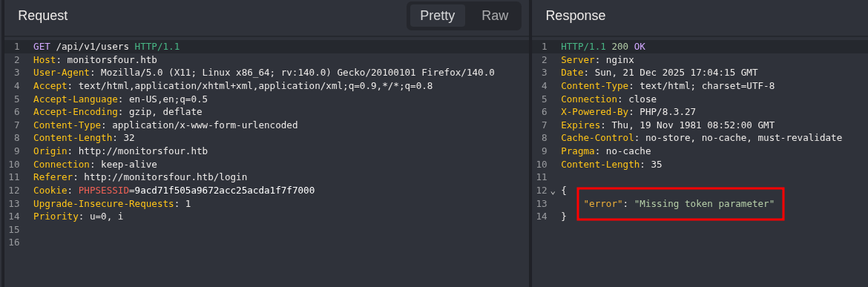Click the Connection: close response line
The image size is (868, 287).
pyautogui.click(x=608, y=99)
